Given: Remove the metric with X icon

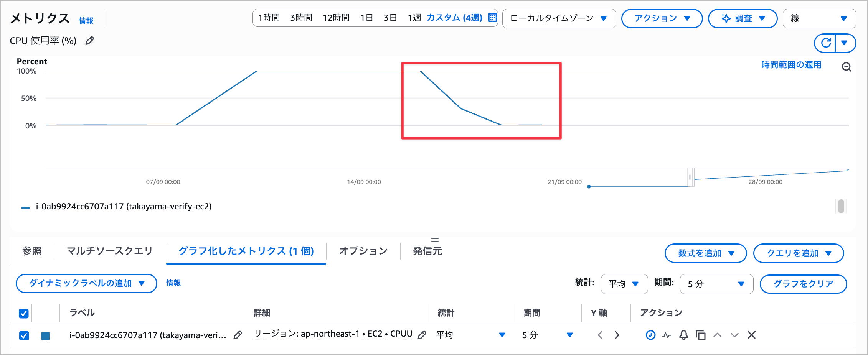Looking at the screenshot, I should pyautogui.click(x=752, y=335).
